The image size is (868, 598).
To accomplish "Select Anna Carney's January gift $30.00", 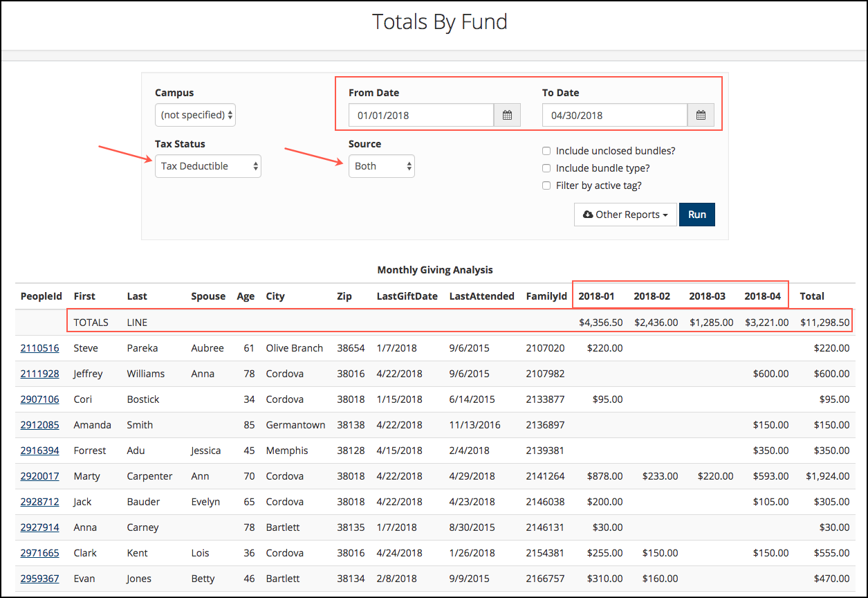I will tap(608, 527).
